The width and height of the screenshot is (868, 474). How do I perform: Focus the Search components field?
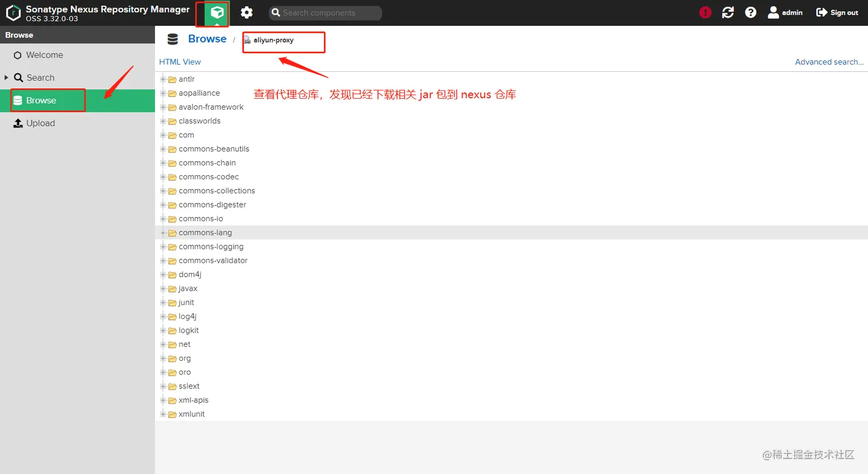click(325, 13)
